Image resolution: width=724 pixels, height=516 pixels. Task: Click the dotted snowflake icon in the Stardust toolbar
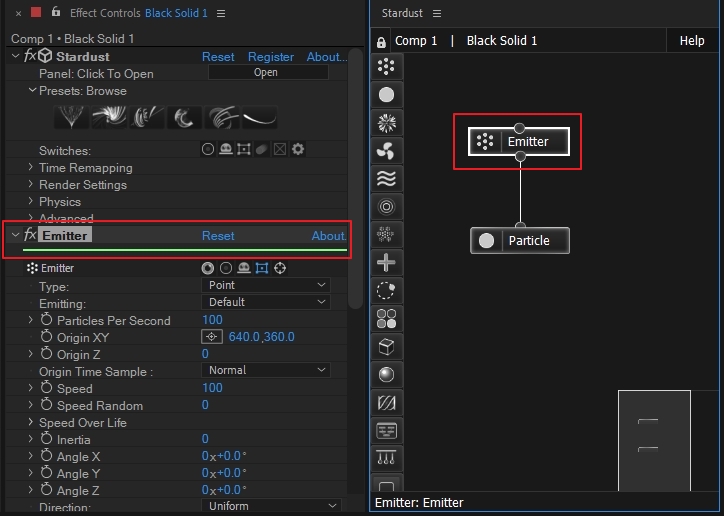pos(386,234)
